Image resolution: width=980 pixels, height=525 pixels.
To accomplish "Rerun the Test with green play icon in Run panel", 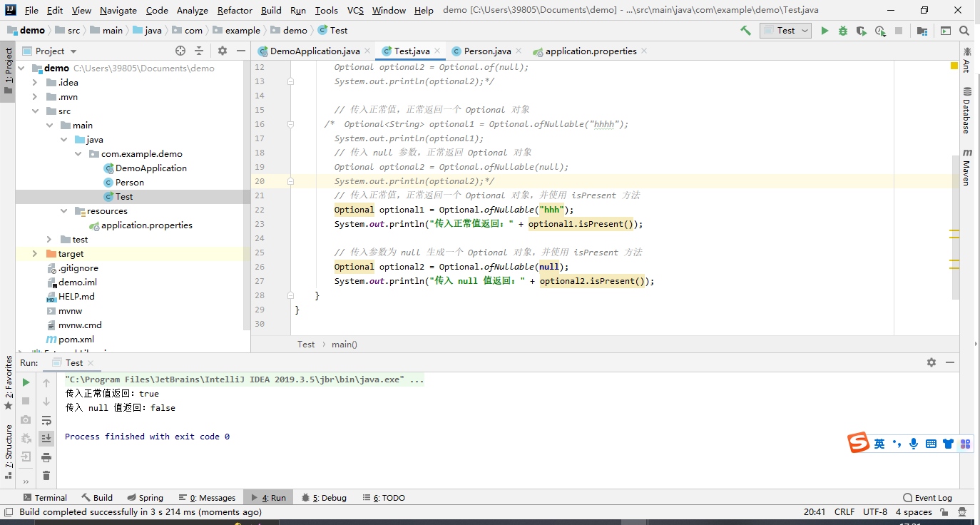I will (x=26, y=382).
